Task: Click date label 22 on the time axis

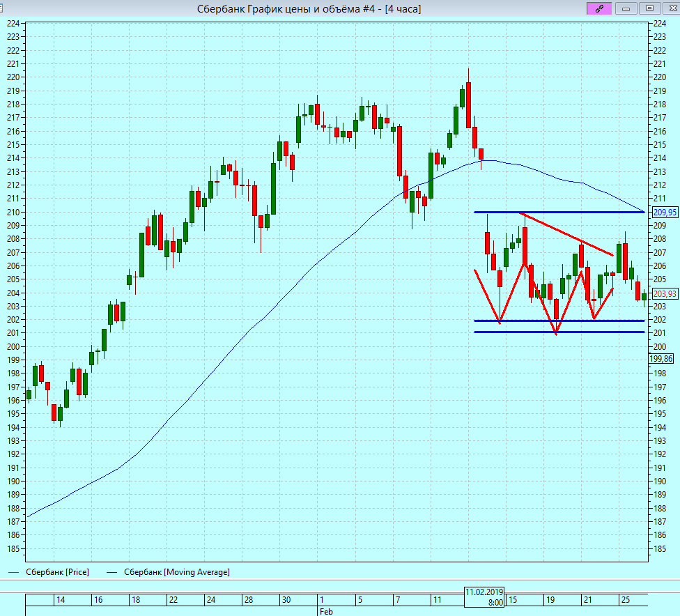Action: coord(173,600)
